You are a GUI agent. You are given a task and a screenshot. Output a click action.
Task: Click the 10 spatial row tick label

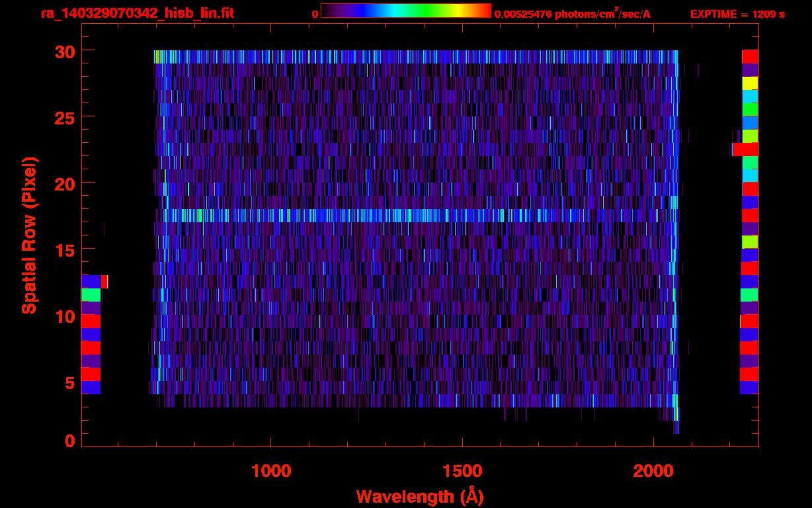(x=65, y=316)
